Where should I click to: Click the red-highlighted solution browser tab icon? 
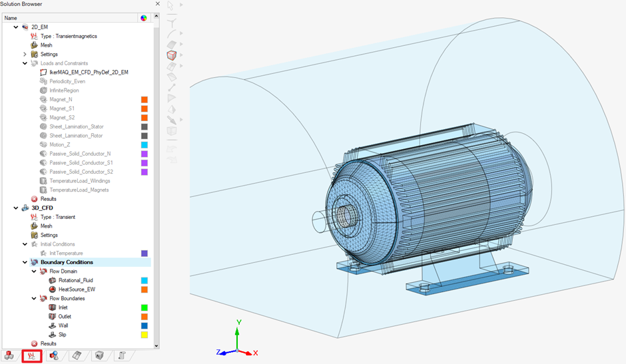coord(31,356)
